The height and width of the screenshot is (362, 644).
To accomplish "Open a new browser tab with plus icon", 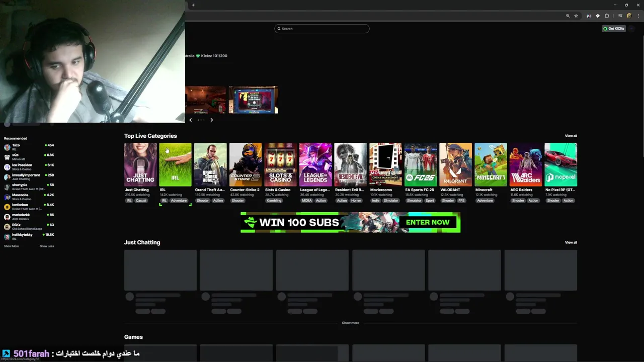I will pos(193,5).
